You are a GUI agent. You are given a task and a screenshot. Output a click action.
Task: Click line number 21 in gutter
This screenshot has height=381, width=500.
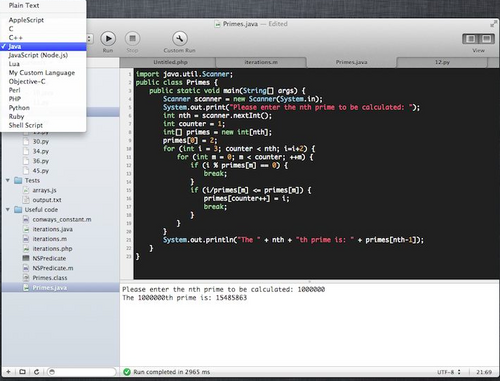coord(129,240)
